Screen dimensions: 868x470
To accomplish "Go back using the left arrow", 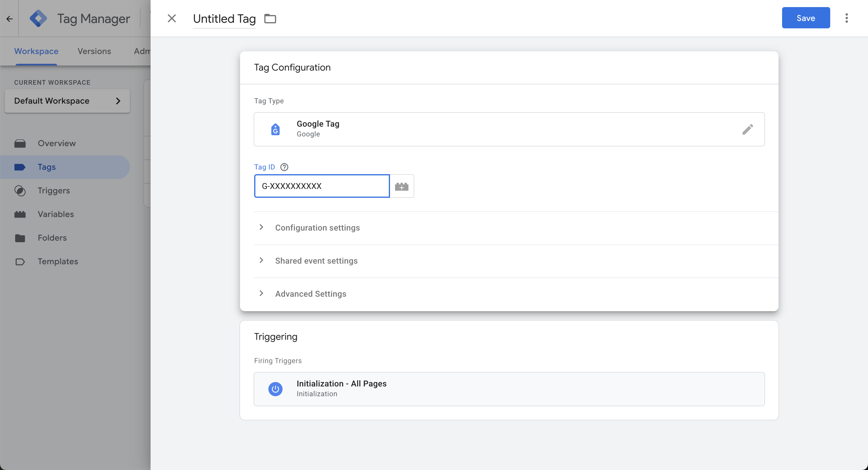I will click(9, 19).
